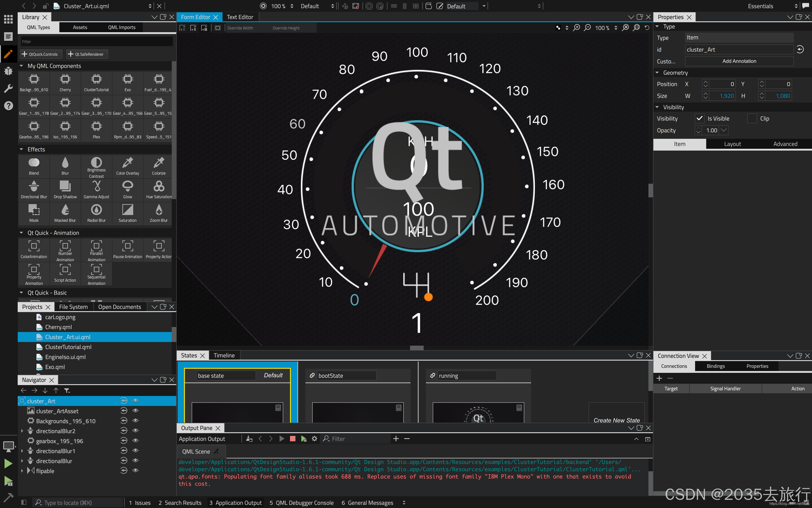
Task: Select the Drop Shadow effect
Action: 65,190
